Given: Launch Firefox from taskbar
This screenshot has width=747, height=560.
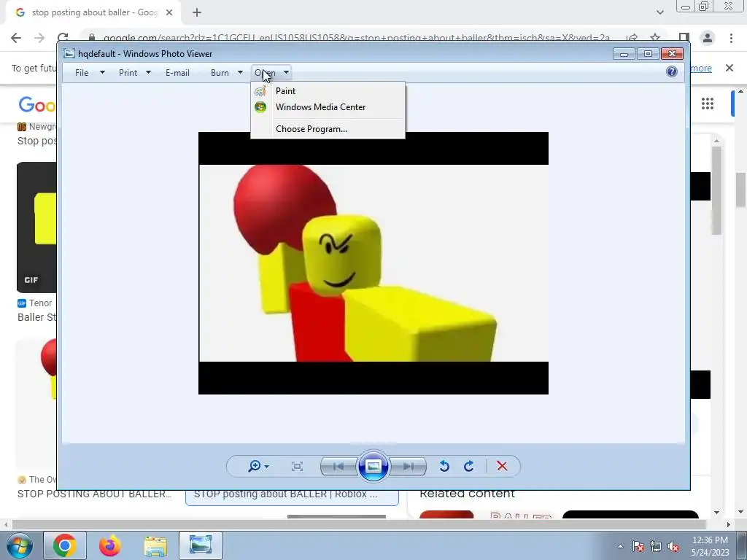Looking at the screenshot, I should coord(110,545).
